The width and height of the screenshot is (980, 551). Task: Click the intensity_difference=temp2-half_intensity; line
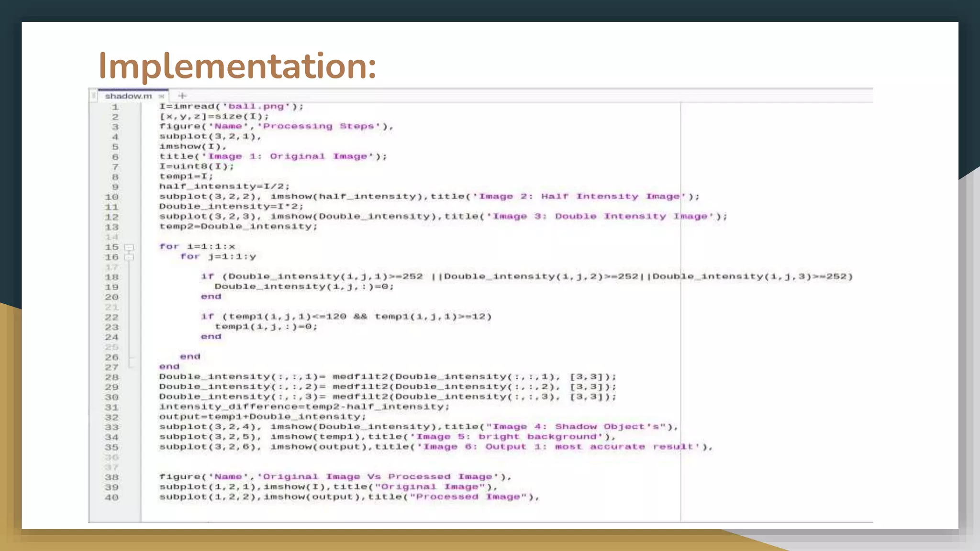[x=304, y=407]
